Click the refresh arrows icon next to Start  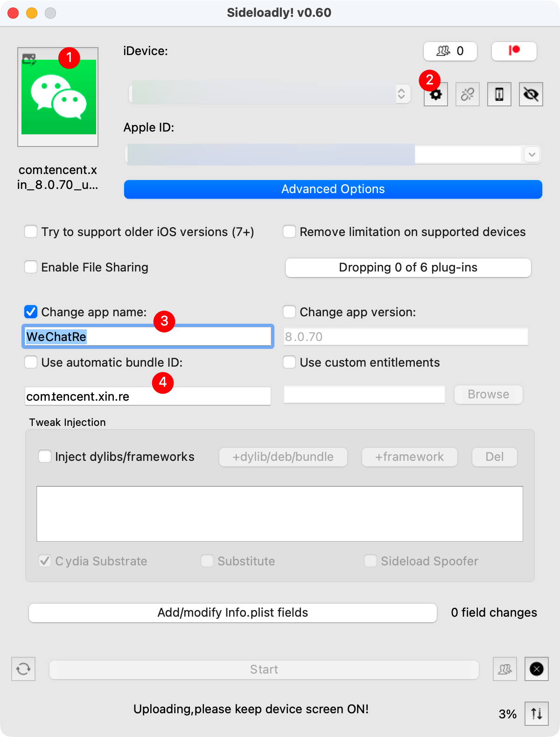23,669
